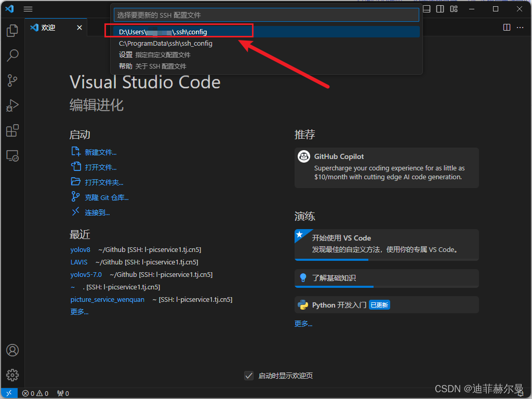
Task: Click the SSH config file search input
Action: click(x=267, y=15)
